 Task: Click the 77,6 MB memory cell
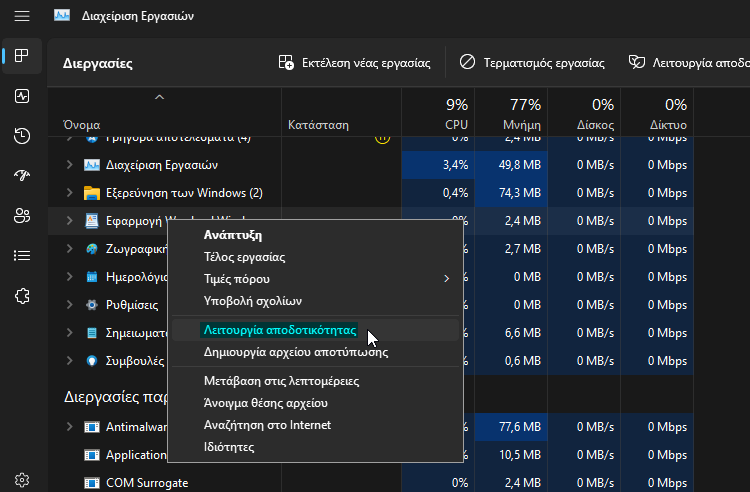511,426
